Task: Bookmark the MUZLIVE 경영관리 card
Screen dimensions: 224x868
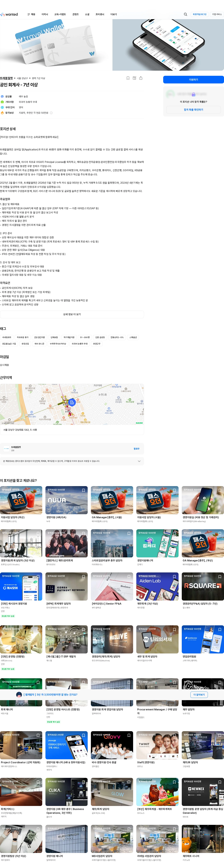Action: 129,629
